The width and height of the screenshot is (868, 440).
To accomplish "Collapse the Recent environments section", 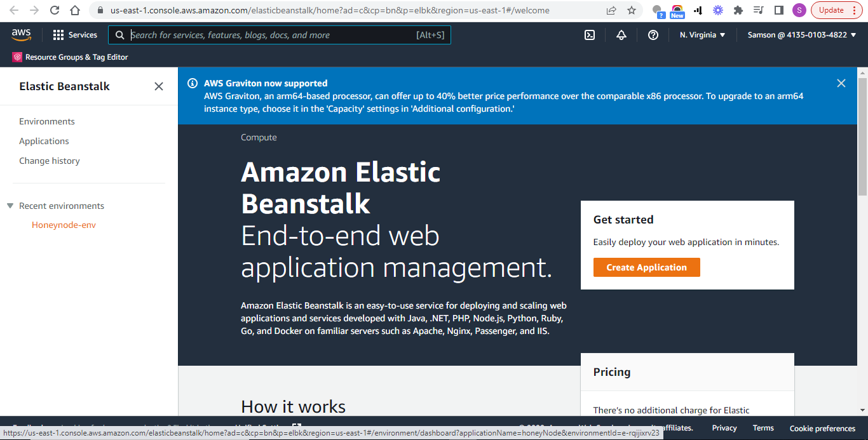I will [x=9, y=205].
